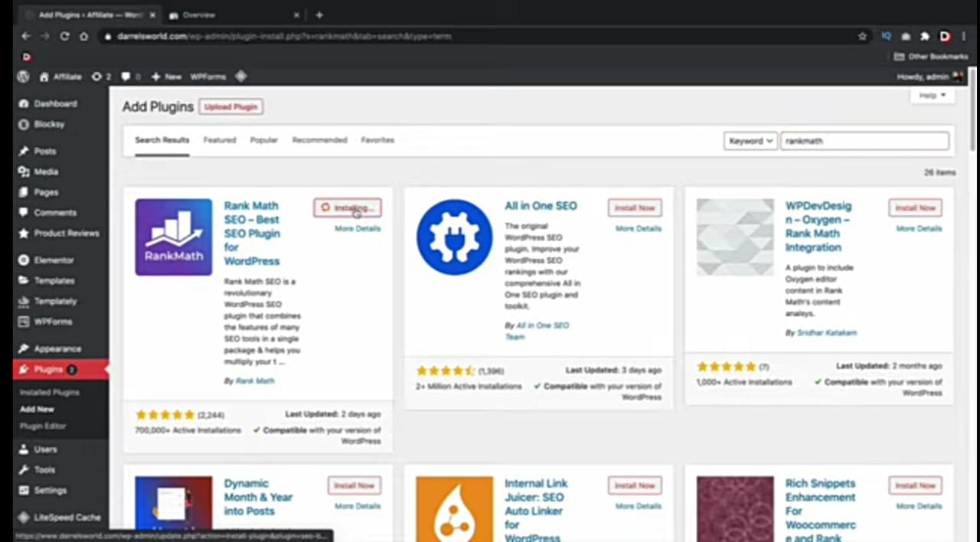Open the browser extensions puzzle icon
980x542 pixels.
point(925,36)
